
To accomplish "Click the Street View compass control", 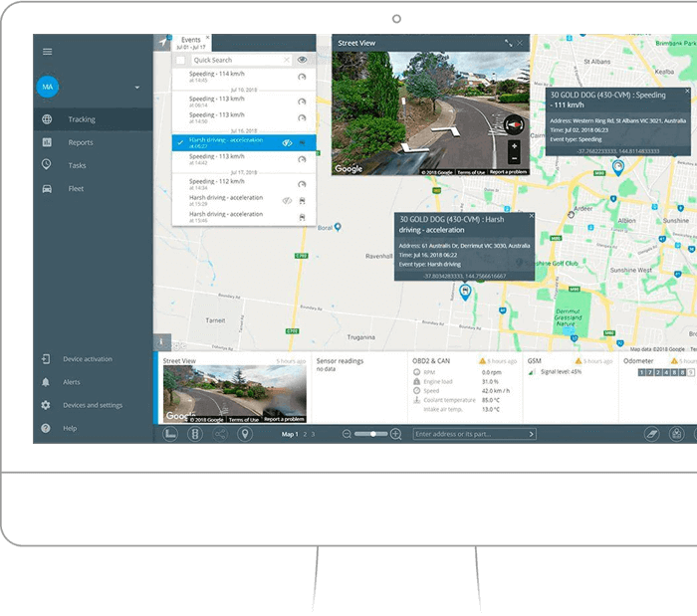I will pyautogui.click(x=513, y=124).
